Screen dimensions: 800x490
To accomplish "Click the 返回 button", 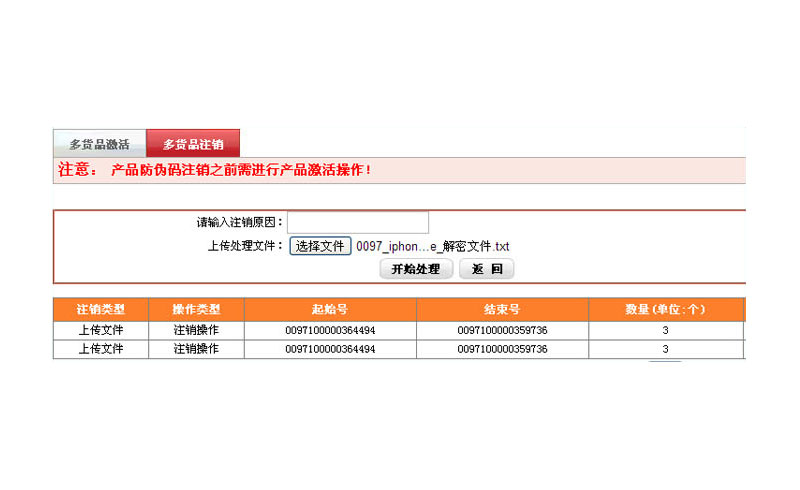I will pos(487,269).
